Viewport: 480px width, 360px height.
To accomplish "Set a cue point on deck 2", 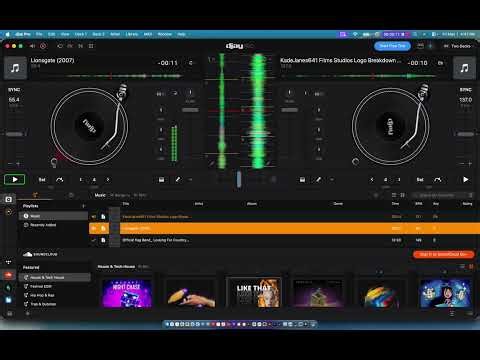I will coord(420,180).
